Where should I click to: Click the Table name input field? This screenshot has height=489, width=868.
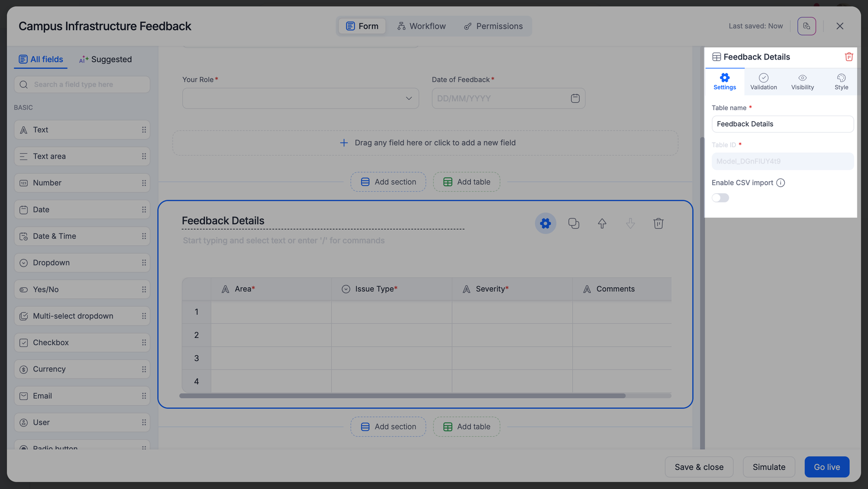(x=782, y=124)
